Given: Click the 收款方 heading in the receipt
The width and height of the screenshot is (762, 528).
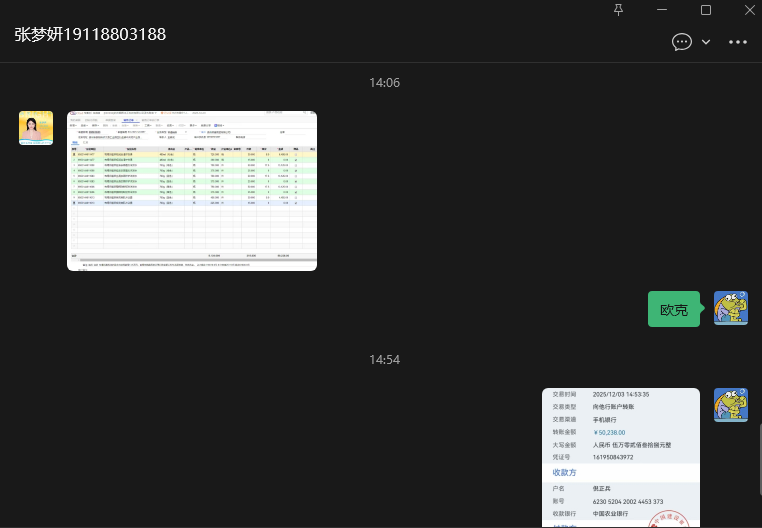Looking at the screenshot, I should coord(565,471).
